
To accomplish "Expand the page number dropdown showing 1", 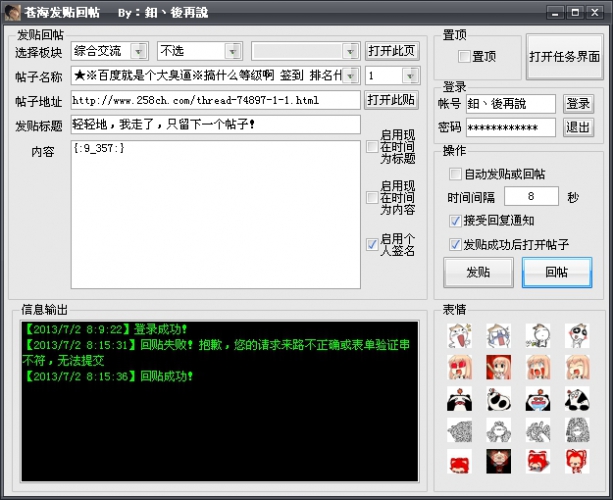I will pos(410,76).
